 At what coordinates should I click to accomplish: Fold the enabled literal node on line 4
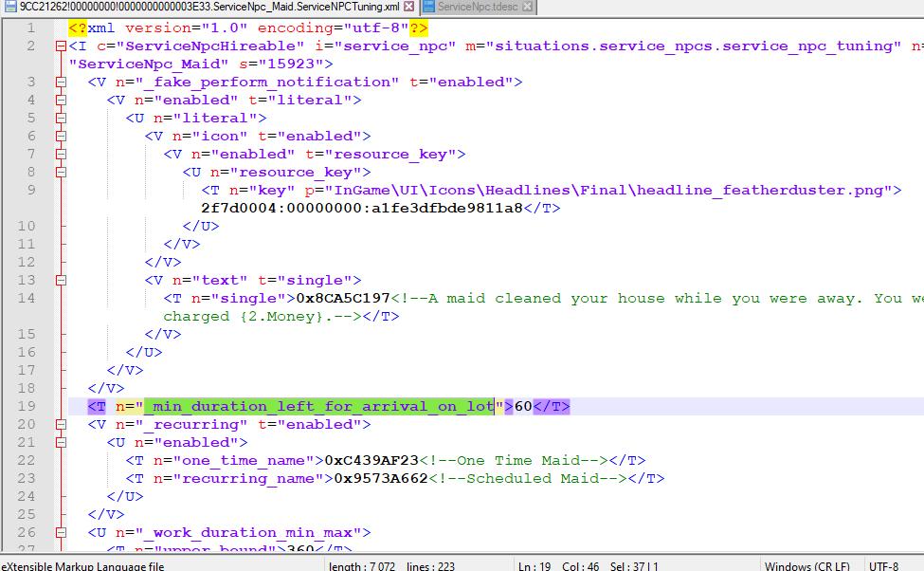click(x=62, y=101)
